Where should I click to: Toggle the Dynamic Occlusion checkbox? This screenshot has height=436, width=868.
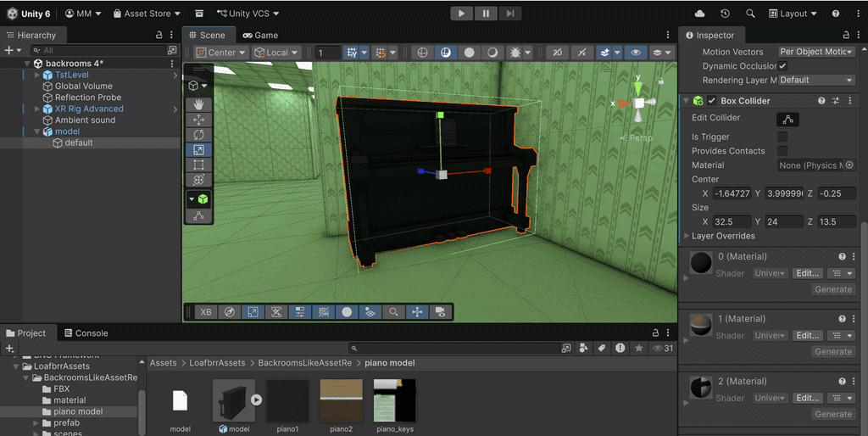782,66
